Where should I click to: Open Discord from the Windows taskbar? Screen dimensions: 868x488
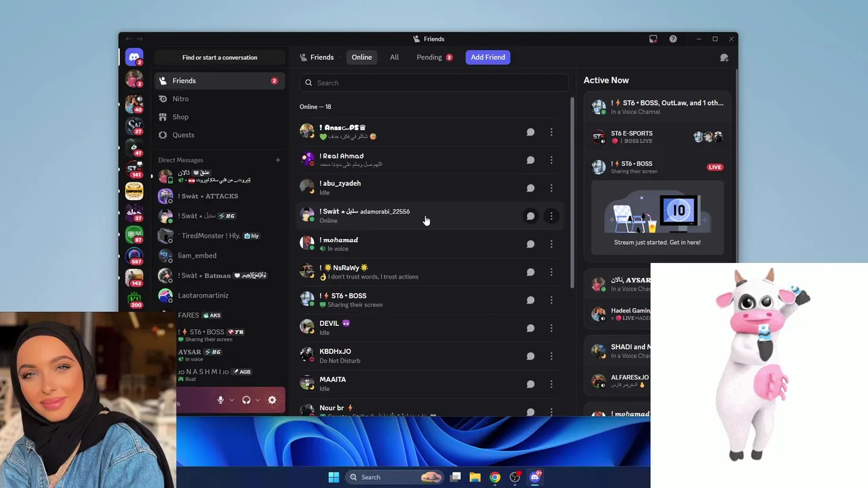[x=535, y=477]
